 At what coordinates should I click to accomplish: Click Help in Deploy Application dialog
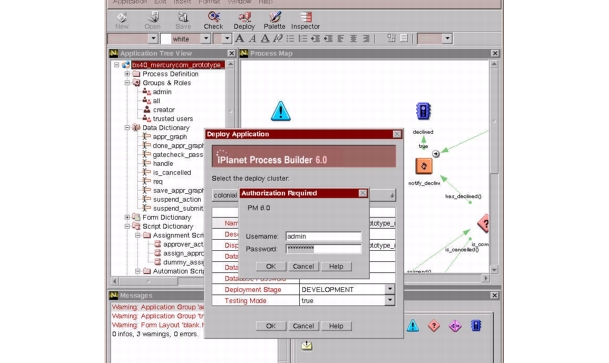point(336,326)
